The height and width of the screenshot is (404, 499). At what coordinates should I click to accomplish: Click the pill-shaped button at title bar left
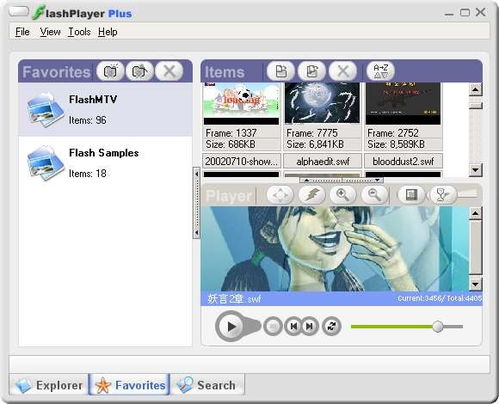[x=19, y=12]
